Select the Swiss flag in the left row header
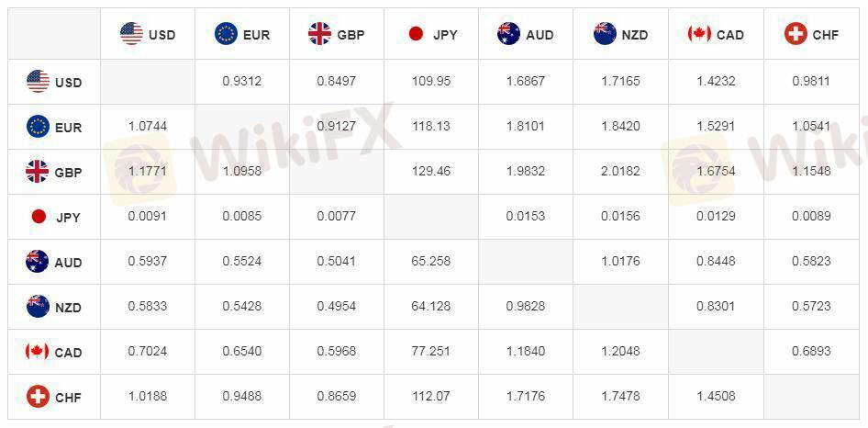 [38, 397]
